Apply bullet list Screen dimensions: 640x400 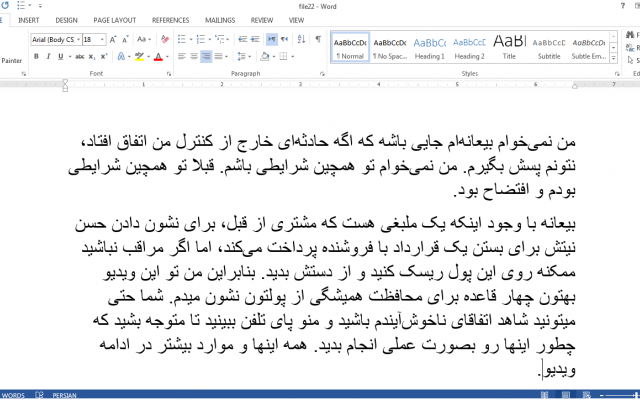coord(182,39)
